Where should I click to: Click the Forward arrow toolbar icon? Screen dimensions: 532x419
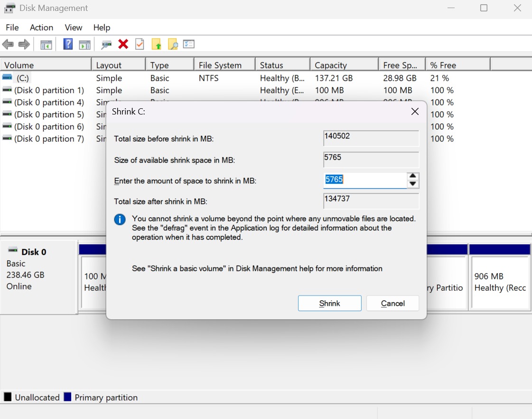pyautogui.click(x=24, y=44)
